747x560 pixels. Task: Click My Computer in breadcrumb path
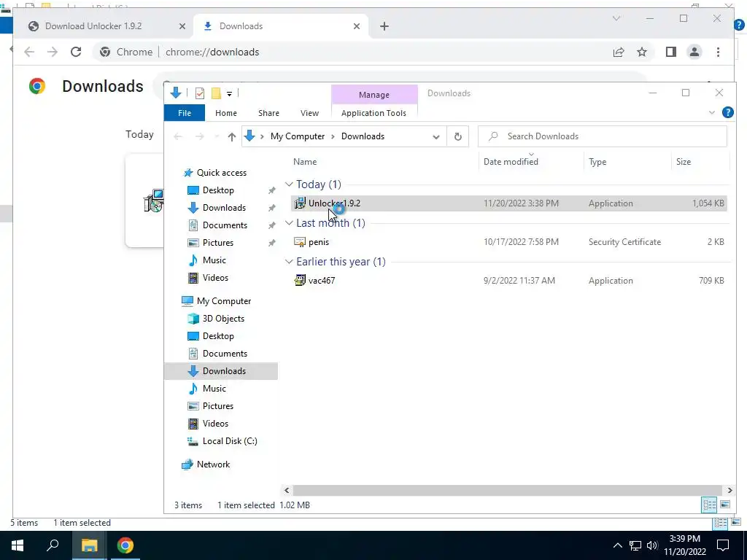298,136
